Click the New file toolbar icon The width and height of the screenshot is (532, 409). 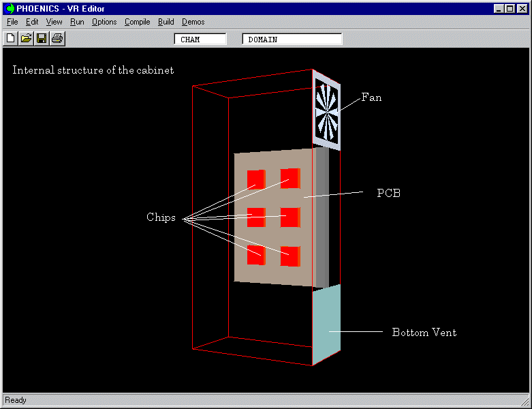click(10, 39)
